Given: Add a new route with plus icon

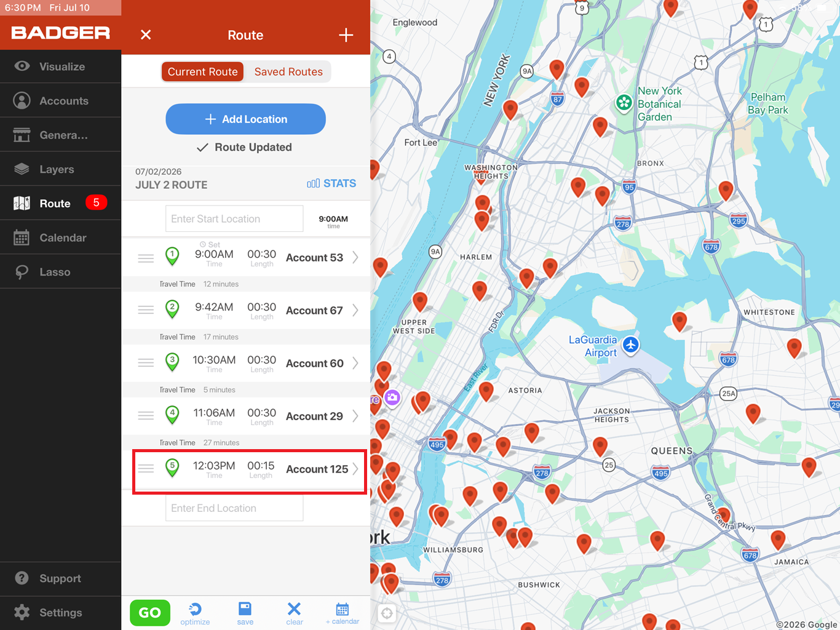Looking at the screenshot, I should click(346, 35).
